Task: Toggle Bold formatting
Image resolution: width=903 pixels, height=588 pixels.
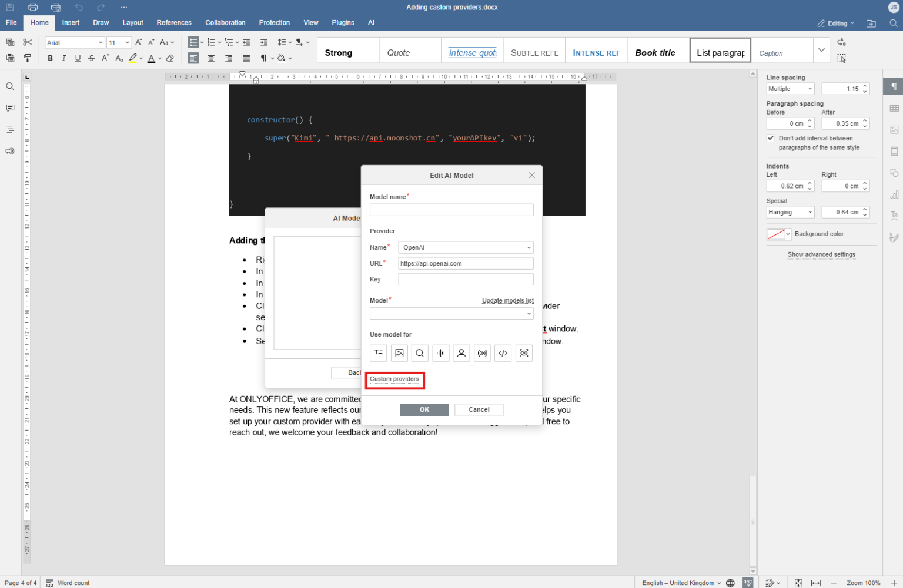Action: pyautogui.click(x=50, y=58)
